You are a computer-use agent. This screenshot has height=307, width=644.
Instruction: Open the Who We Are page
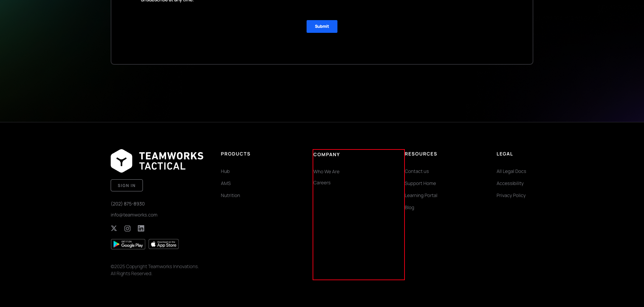(326, 172)
